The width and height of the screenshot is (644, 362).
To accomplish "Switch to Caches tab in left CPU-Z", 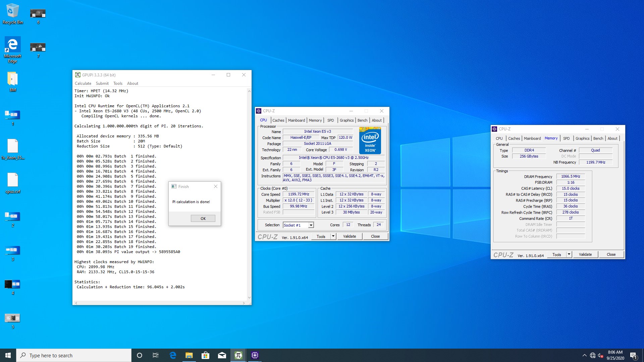I will pyautogui.click(x=278, y=120).
